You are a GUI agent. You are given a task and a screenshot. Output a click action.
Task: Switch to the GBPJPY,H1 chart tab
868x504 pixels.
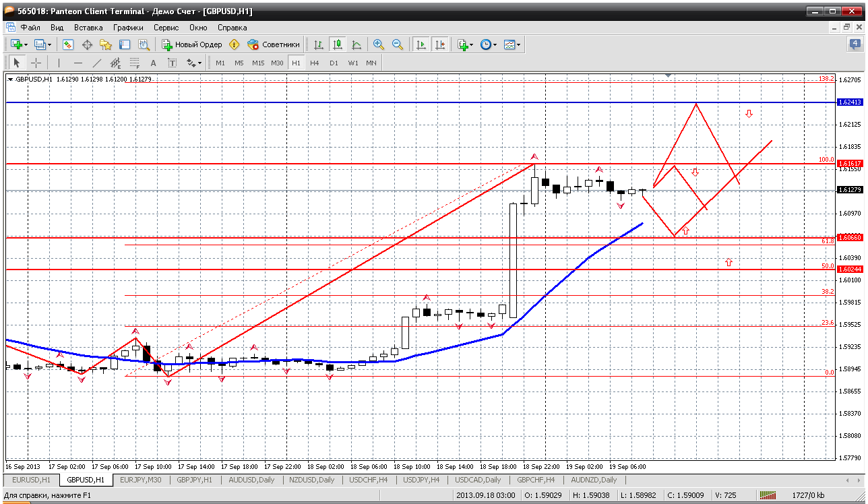click(x=195, y=480)
